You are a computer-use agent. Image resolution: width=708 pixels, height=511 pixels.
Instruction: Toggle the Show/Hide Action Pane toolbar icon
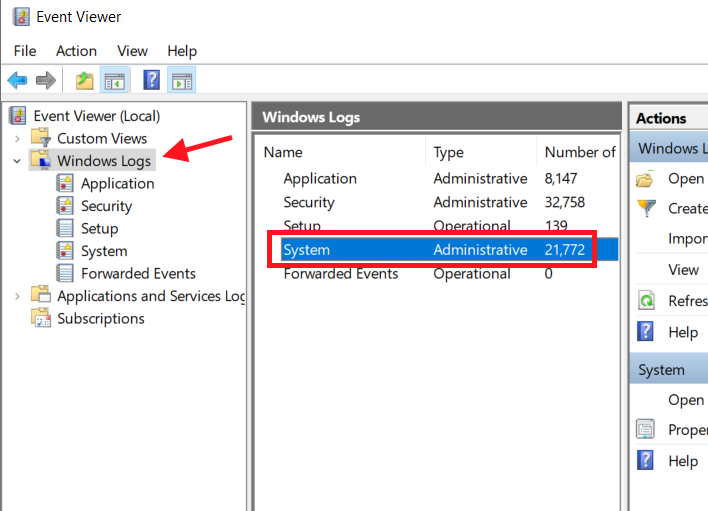(182, 81)
